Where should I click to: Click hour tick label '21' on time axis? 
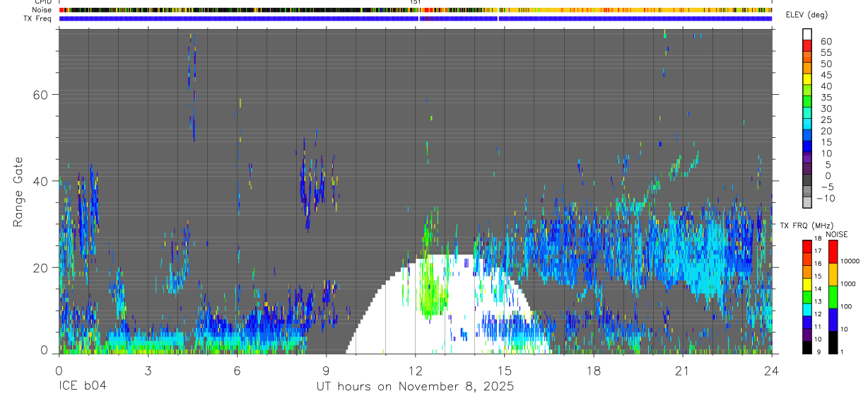682,370
